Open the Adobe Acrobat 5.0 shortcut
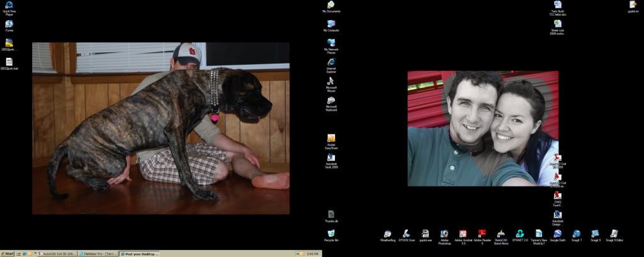644x257 pixels. [x=463, y=238]
